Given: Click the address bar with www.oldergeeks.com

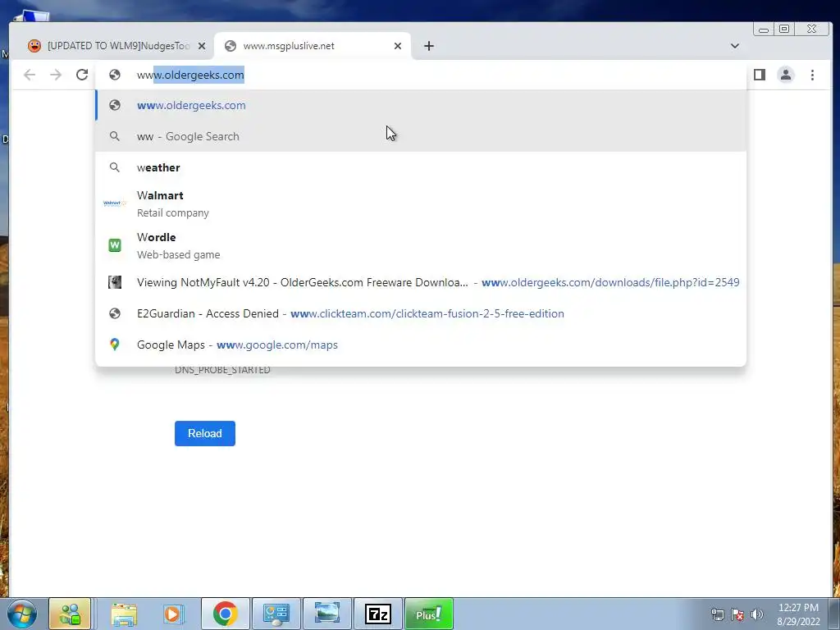Looking at the screenshot, I should tap(421, 75).
